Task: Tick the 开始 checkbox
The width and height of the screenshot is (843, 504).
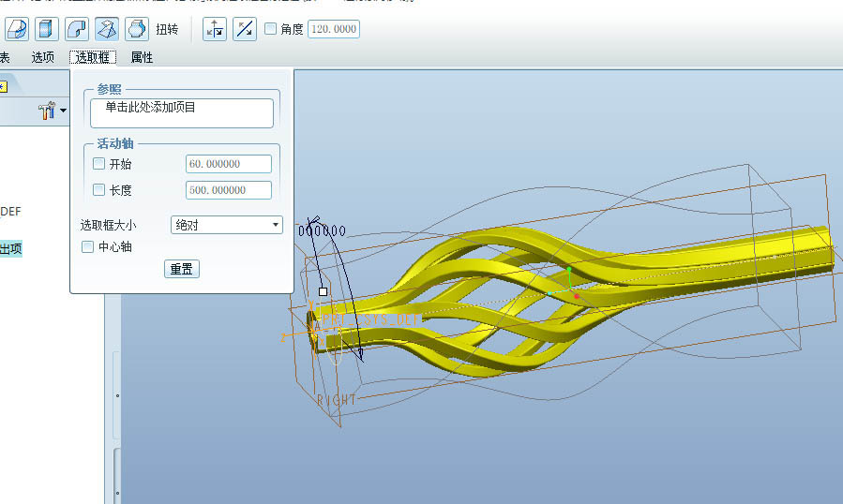Action: [99, 164]
